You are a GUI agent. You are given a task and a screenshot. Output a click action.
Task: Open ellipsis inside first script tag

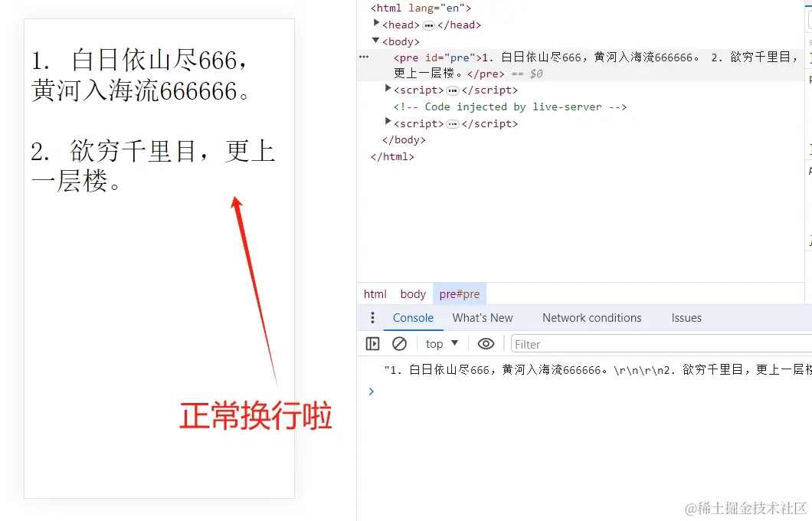453,91
